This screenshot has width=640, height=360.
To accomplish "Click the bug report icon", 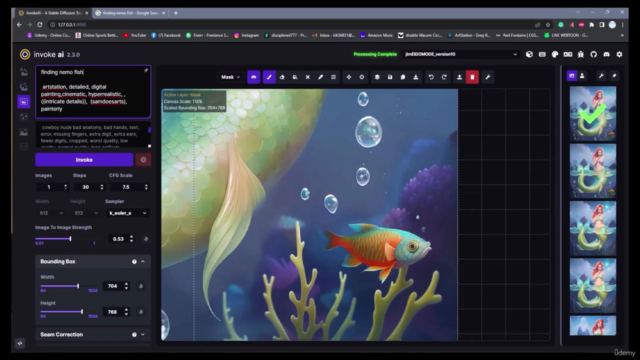I will (581, 54).
